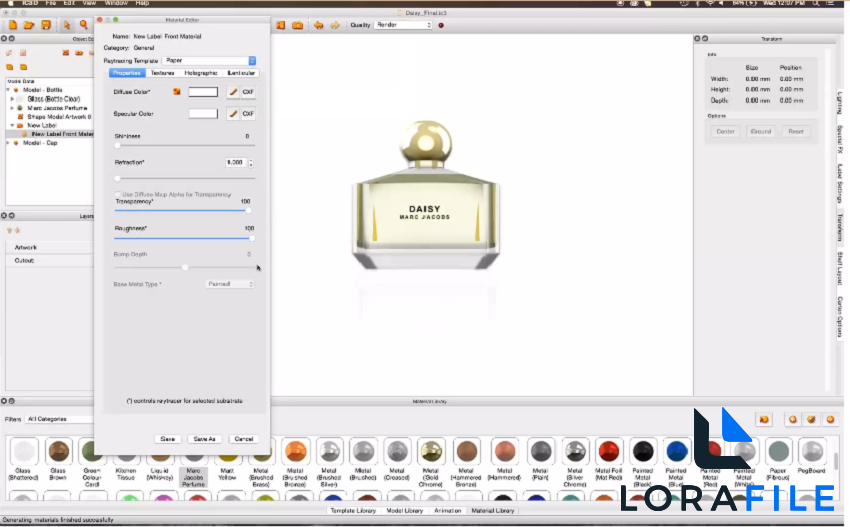Open the Help menu
The height and width of the screenshot is (527, 850).
point(142,3)
